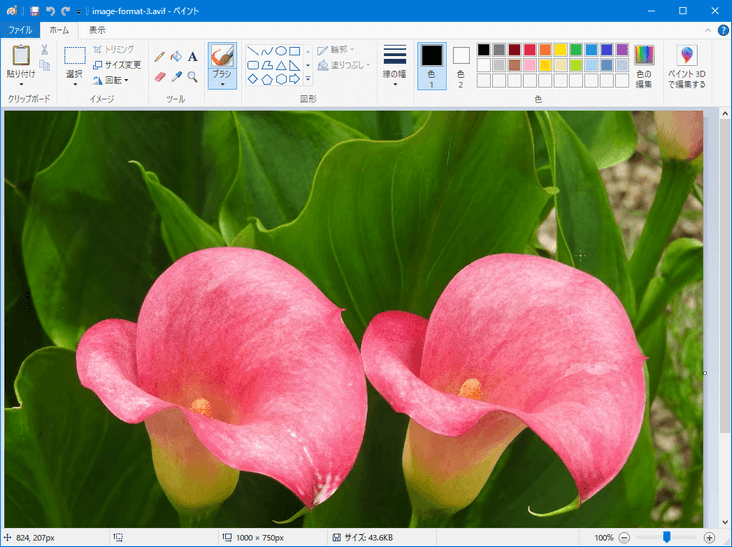Screen dimensions: 732x547
Task: Switch to the View (表示) tab
Action: coord(97,30)
